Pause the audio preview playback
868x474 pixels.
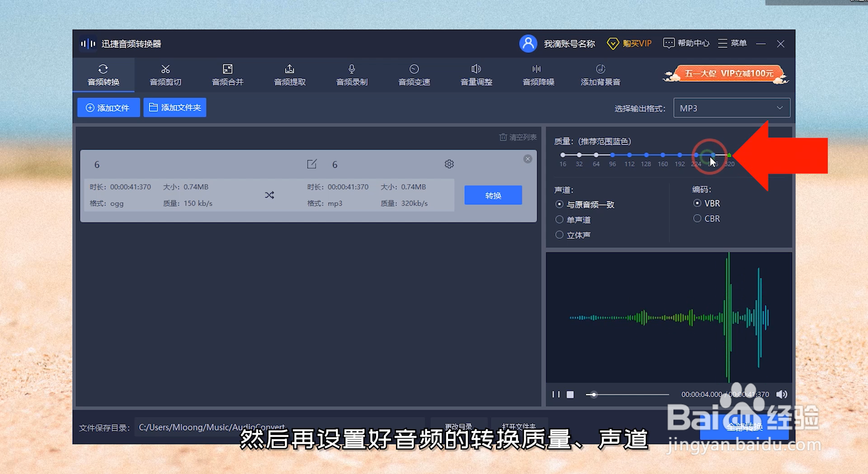point(556,394)
